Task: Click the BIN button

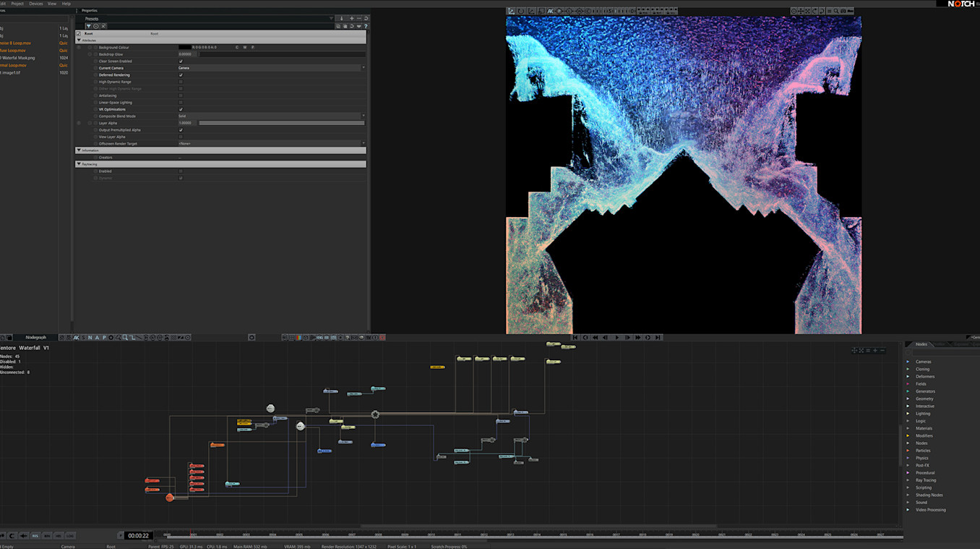Action: [x=47, y=535]
